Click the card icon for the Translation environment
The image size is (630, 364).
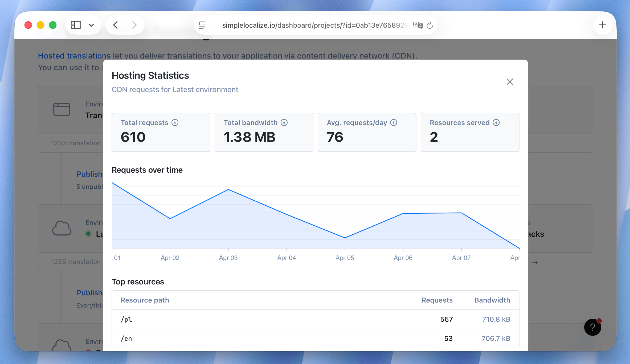point(62,109)
